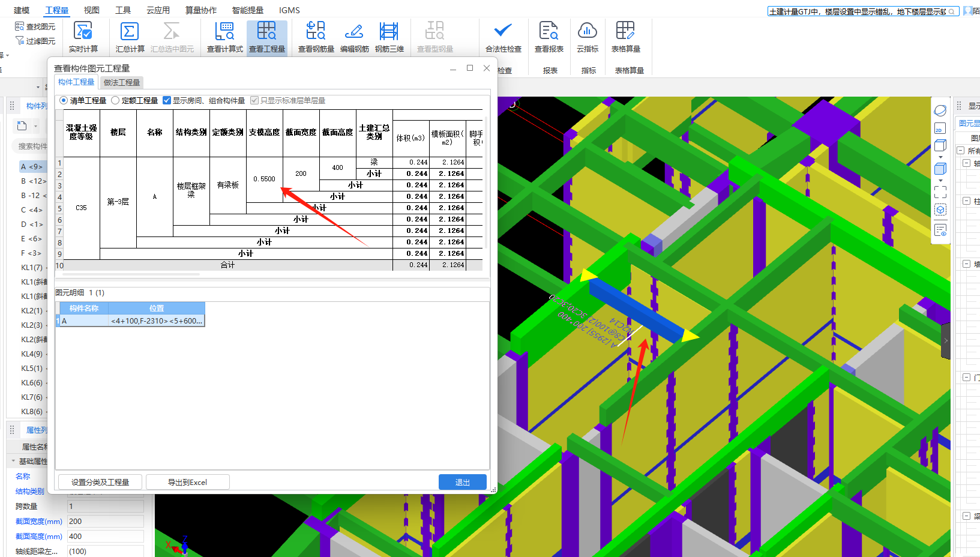
Task: Open the 工具 ribbon tab
Action: point(123,10)
